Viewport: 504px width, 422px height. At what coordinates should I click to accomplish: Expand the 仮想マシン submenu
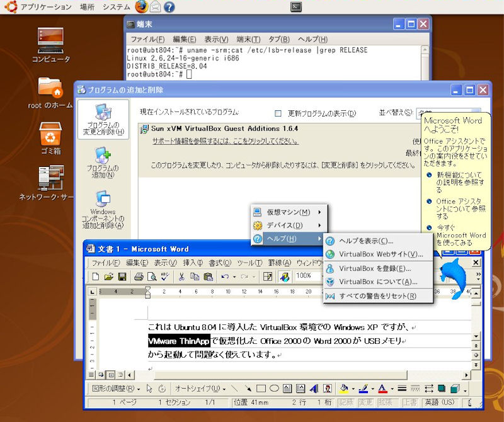[289, 212]
